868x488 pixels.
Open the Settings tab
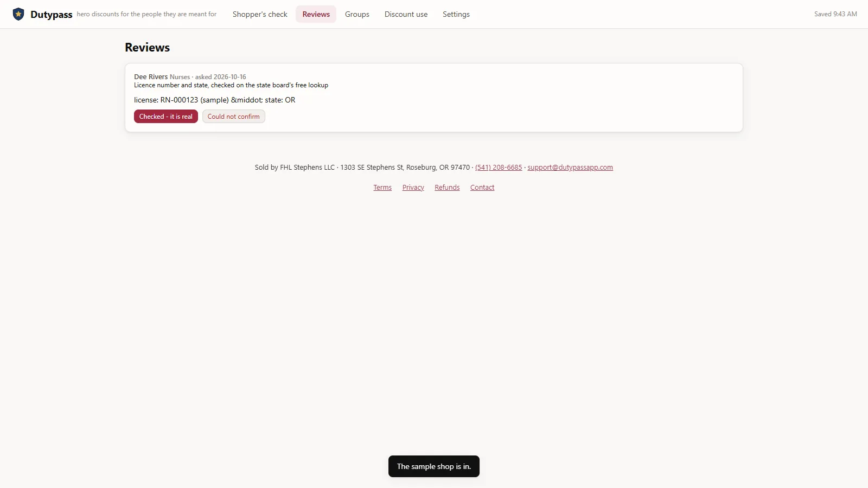tap(456, 14)
